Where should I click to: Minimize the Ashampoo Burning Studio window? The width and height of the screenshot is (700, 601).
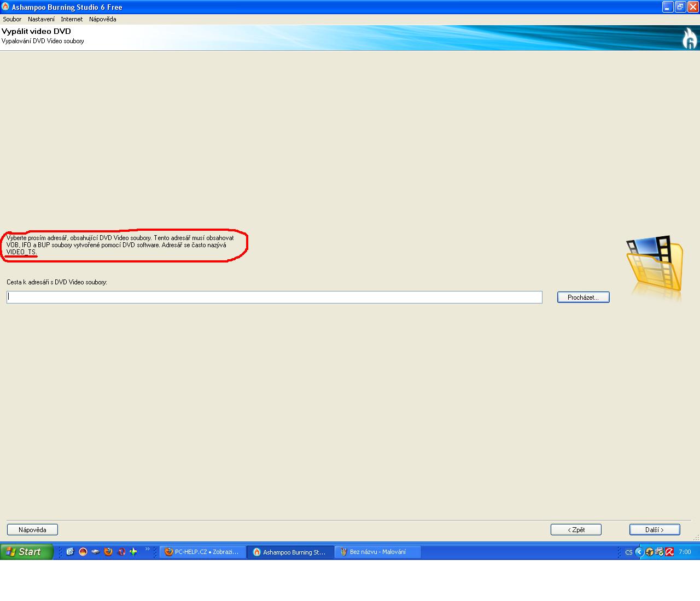click(668, 7)
